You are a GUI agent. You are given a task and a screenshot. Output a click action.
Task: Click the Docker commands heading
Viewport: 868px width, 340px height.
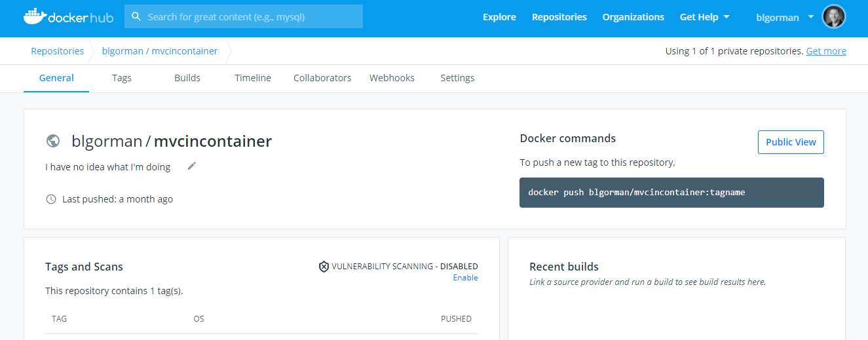pyautogui.click(x=568, y=138)
